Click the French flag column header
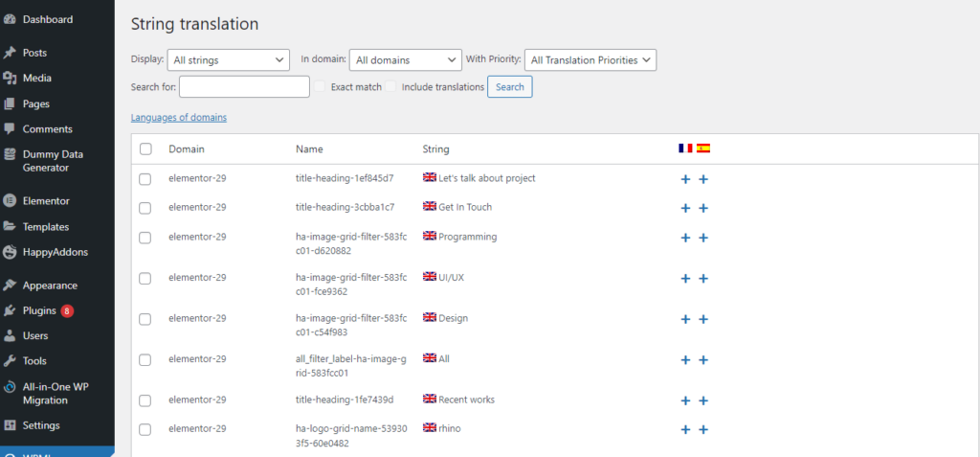This screenshot has height=457, width=980. [x=685, y=149]
